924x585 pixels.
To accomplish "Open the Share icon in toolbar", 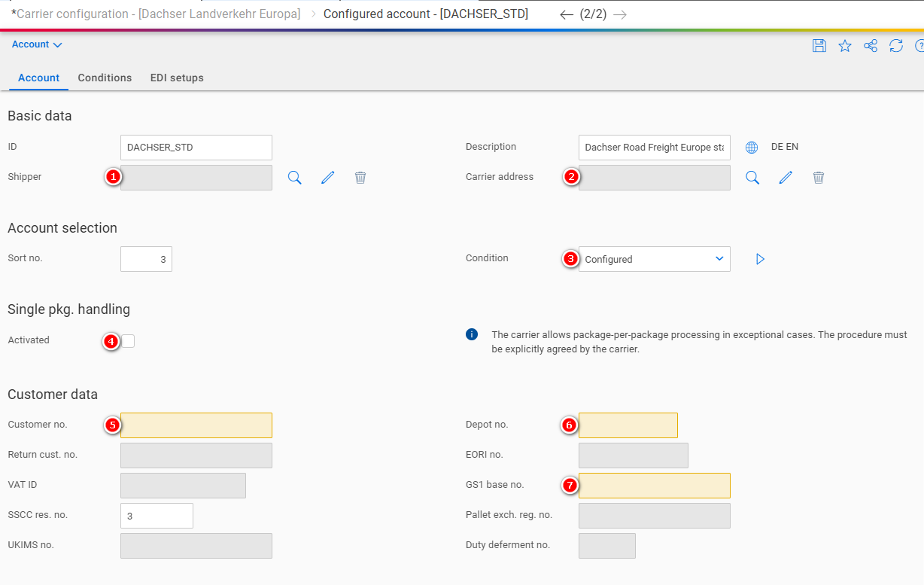I will 871,46.
